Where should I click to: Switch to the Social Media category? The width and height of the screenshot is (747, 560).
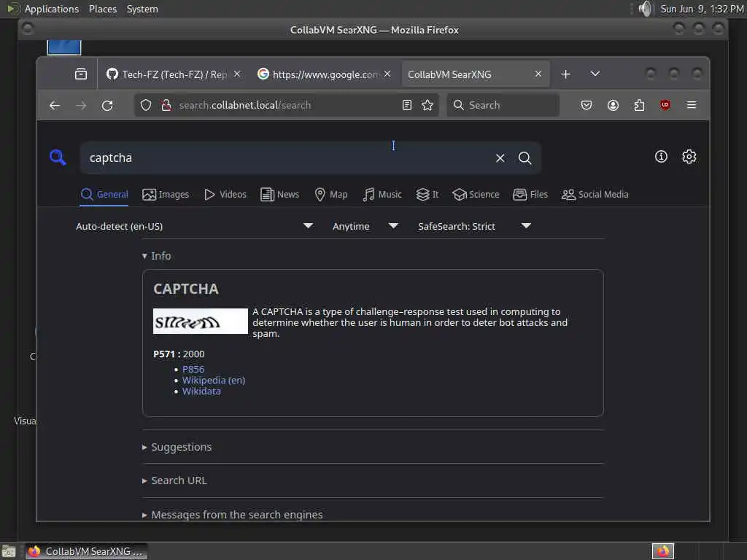coord(595,195)
